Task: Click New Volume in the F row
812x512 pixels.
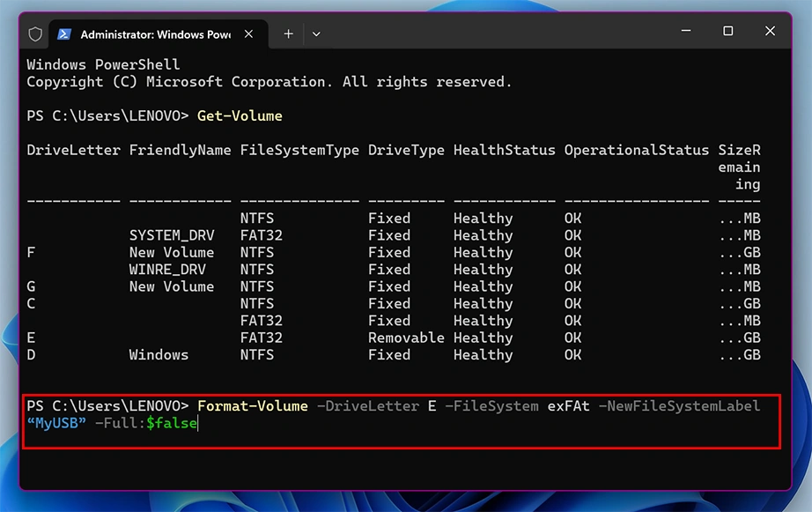Action: (172, 252)
